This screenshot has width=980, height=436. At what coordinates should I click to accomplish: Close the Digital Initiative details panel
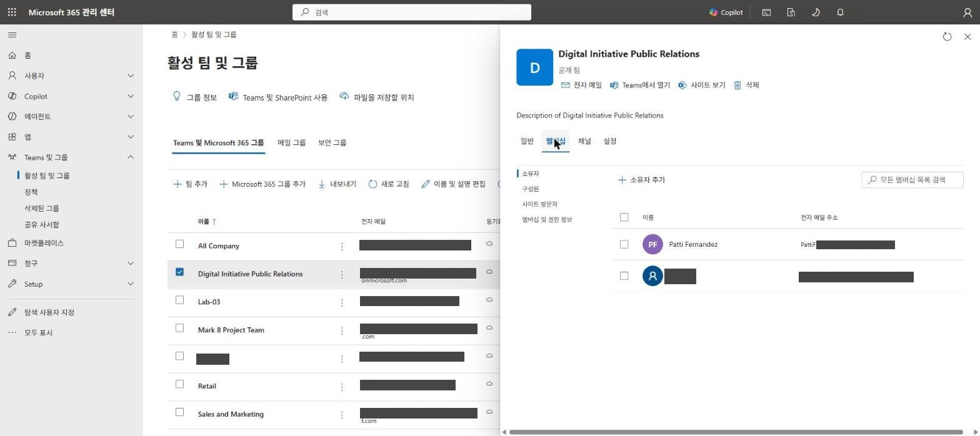tap(967, 37)
